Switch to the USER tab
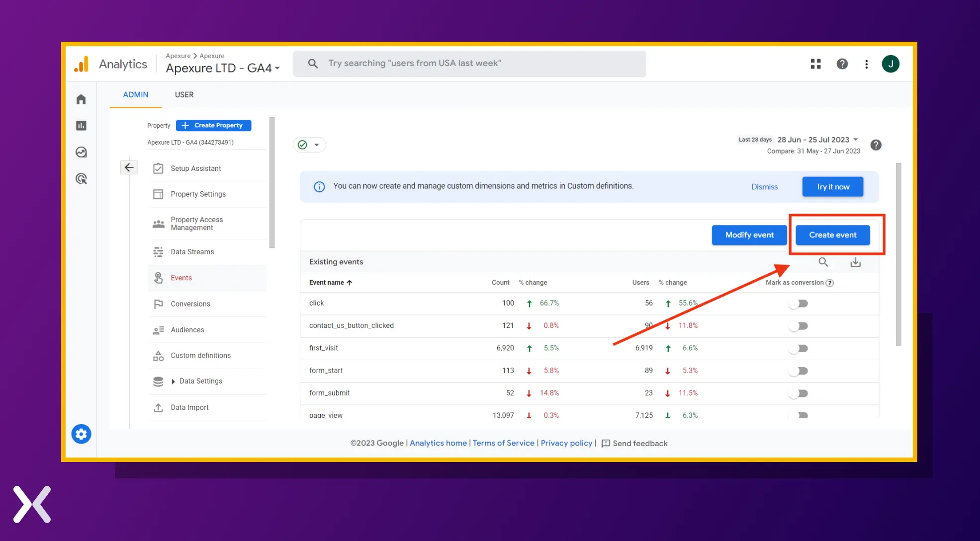This screenshot has width=980, height=541. [184, 94]
